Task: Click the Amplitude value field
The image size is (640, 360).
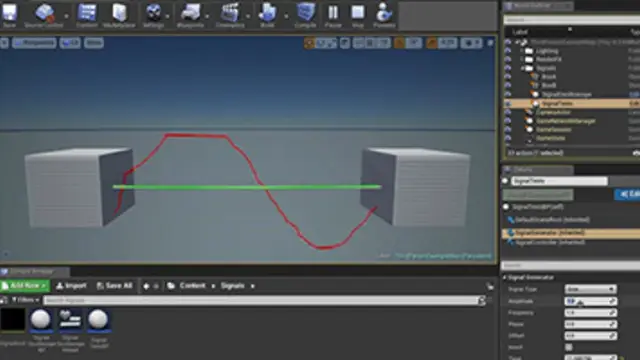Action: click(591, 301)
